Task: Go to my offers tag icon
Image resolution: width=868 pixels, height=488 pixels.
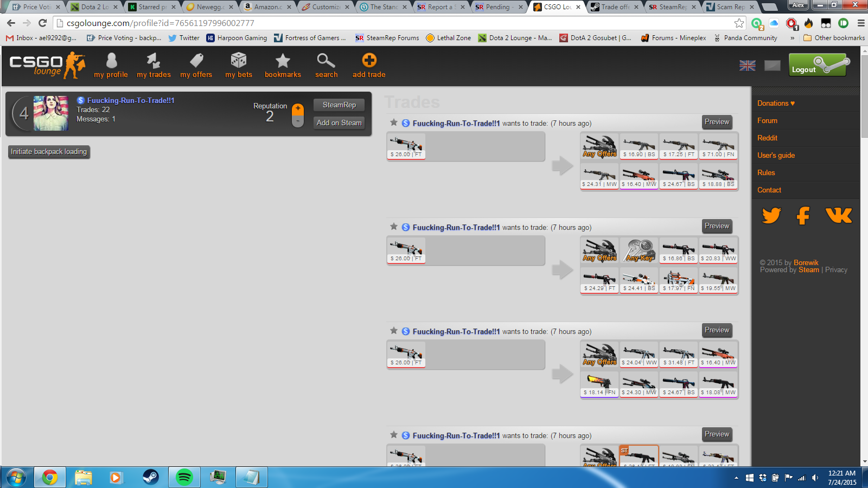Action: (x=196, y=61)
